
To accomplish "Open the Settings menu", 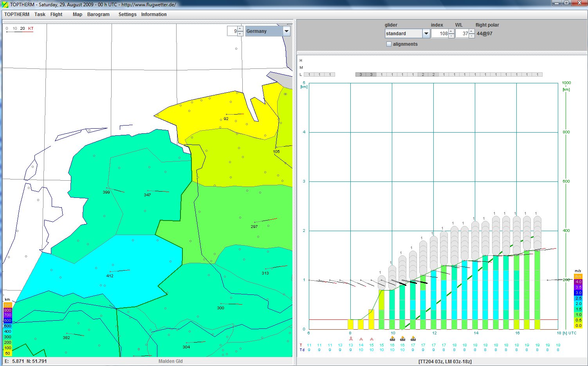I will pyautogui.click(x=128, y=14).
